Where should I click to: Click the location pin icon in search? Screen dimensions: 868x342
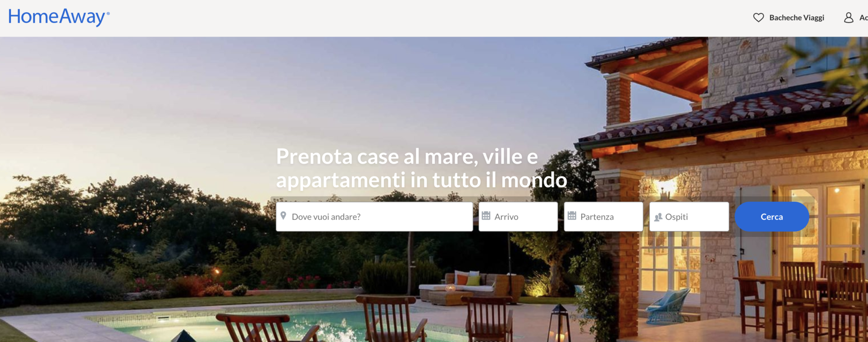tap(283, 216)
